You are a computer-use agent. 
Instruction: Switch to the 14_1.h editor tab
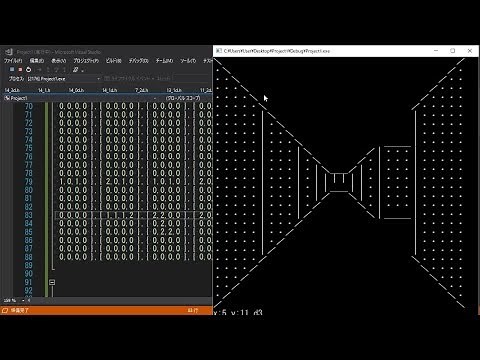pos(44,90)
